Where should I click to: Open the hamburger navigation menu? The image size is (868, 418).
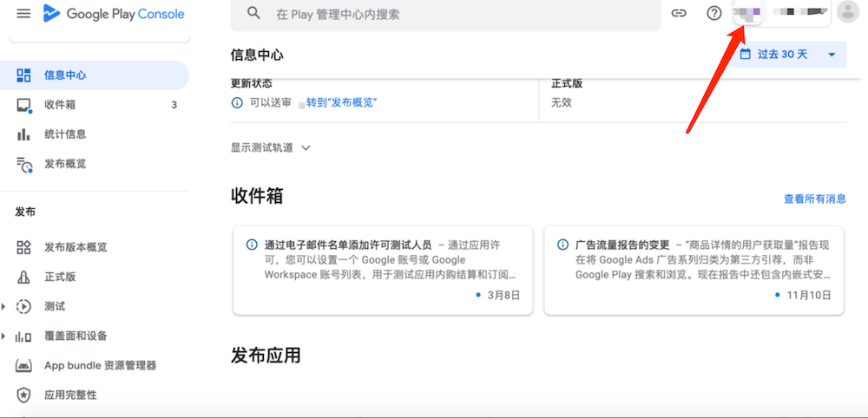coord(23,14)
